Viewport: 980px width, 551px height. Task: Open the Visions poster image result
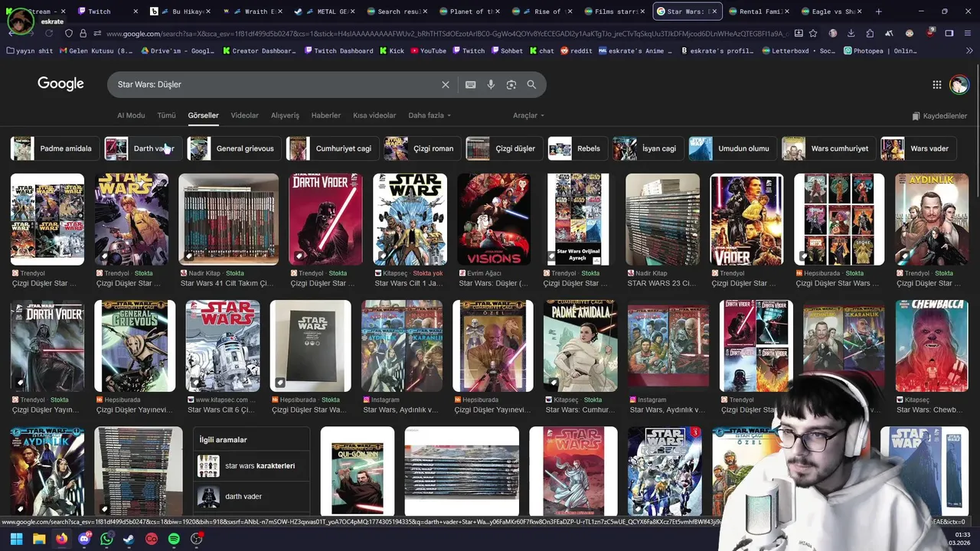point(494,220)
